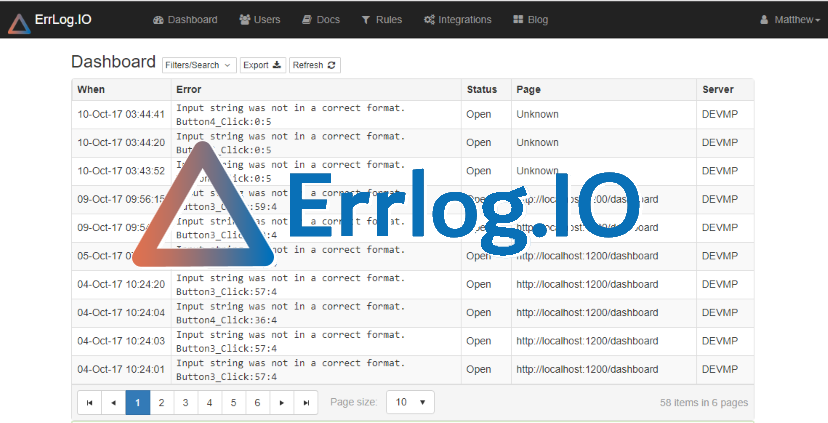Go to first page of results
828x423 pixels.
click(x=89, y=402)
